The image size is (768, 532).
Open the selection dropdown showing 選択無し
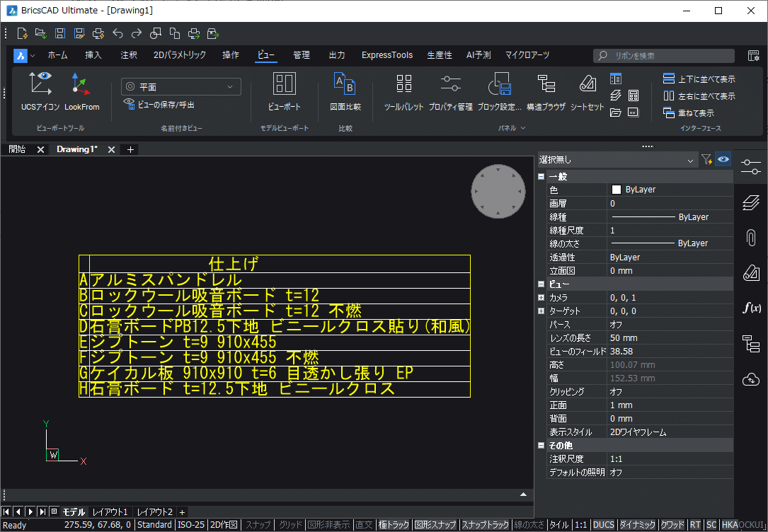[616, 160]
